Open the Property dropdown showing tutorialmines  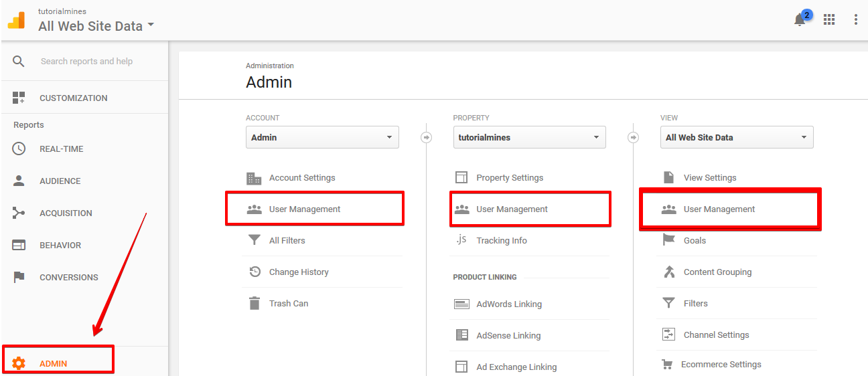[x=529, y=137]
